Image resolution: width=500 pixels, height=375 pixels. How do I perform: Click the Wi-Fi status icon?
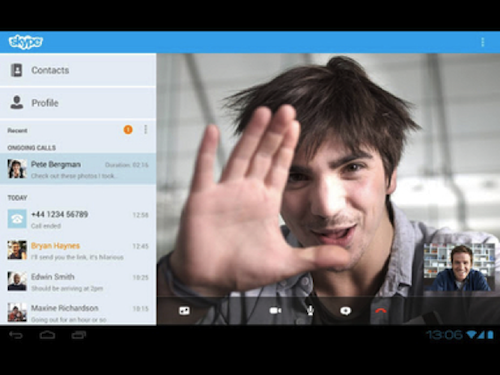click(471, 335)
